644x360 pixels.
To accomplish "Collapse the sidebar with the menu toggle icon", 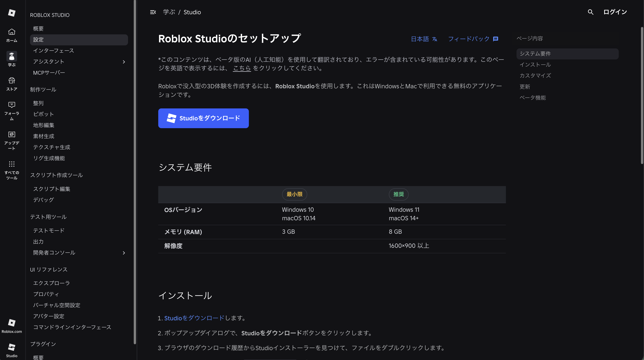I will (153, 12).
